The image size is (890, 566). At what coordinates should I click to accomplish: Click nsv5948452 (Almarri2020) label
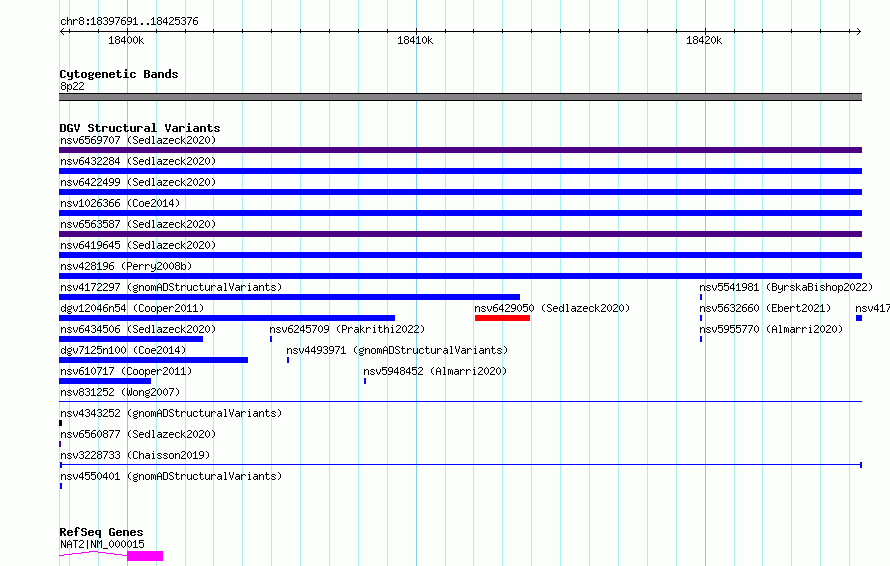(435, 371)
